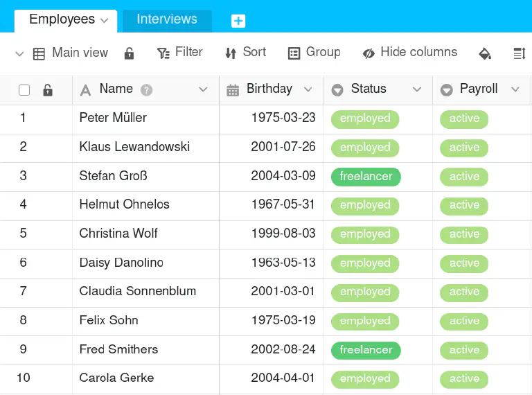The image size is (532, 395).
Task: Click the plus icon to add a table
Action: [x=238, y=21]
